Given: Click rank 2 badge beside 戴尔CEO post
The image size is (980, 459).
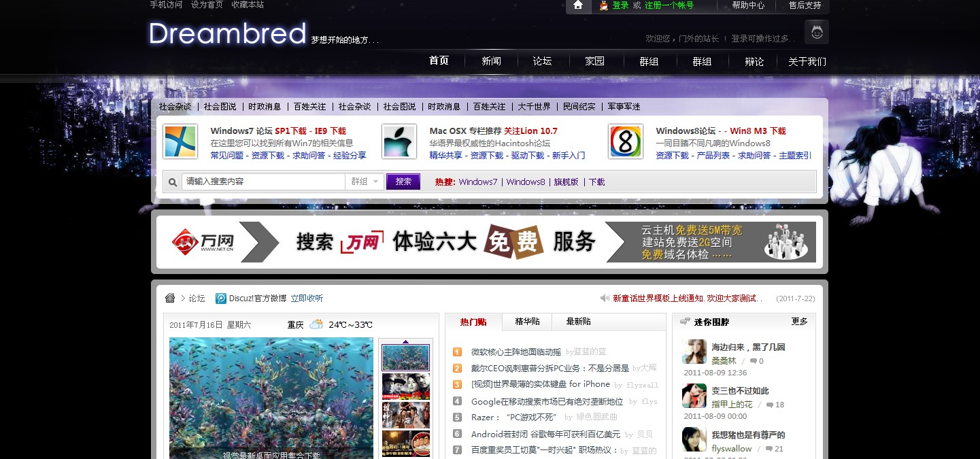Looking at the screenshot, I should [x=457, y=368].
